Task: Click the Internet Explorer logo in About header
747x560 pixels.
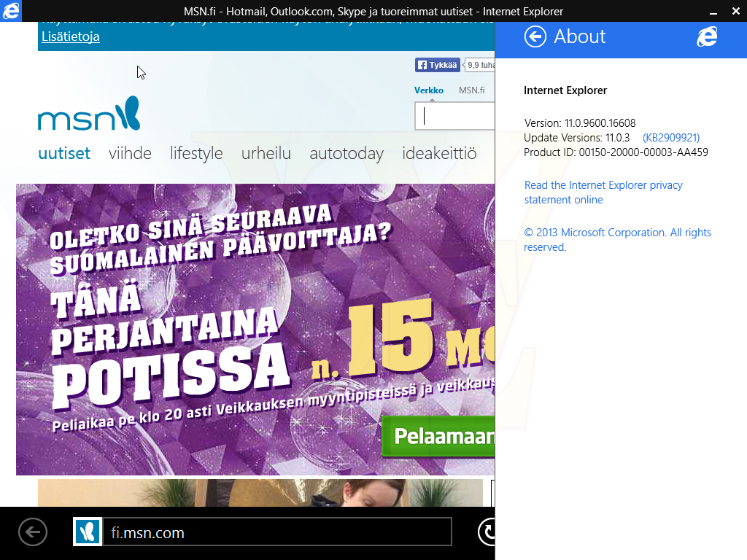Action: (707, 36)
